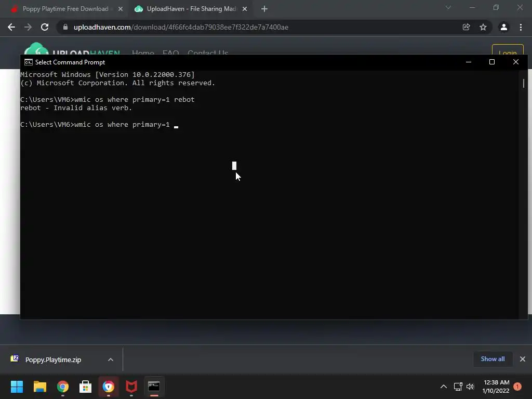Screen dimensions: 532x399
Task: Click the Microsoft Windows version line
Action: tap(108, 75)
